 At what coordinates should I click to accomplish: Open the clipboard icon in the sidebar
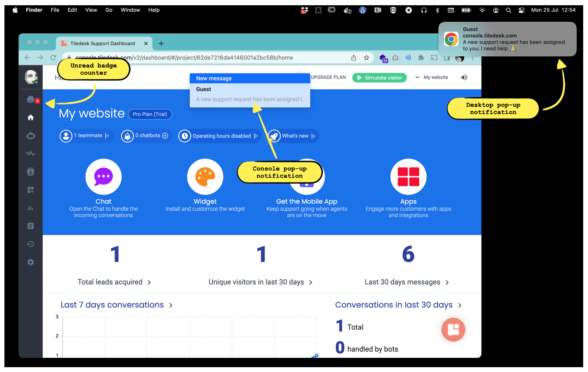click(x=31, y=226)
